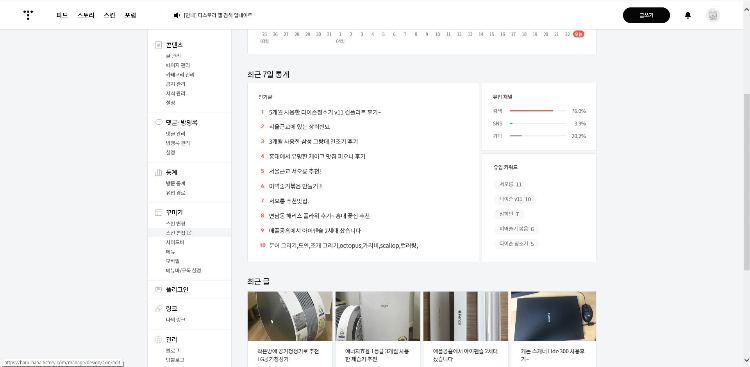This screenshot has width=750, height=367.
Task: Open 카테고리 관리 under 콘텐츠
Action: pyautogui.click(x=180, y=75)
